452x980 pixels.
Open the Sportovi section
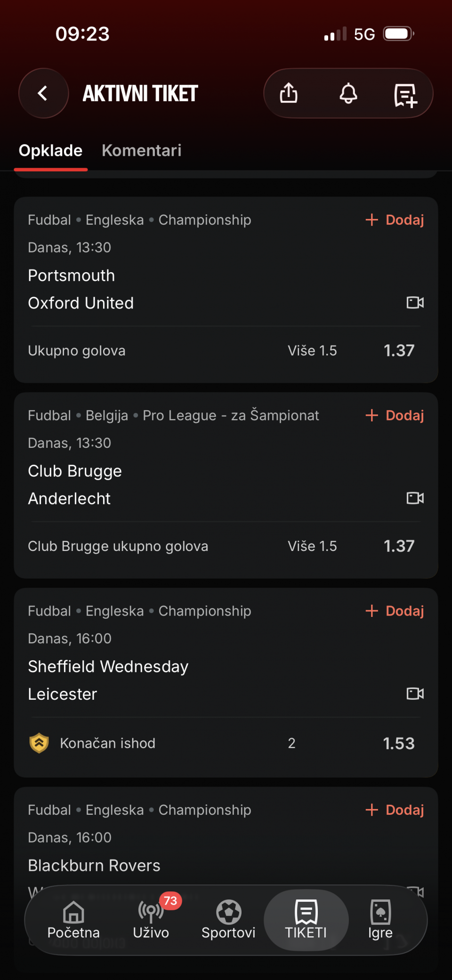(x=228, y=920)
